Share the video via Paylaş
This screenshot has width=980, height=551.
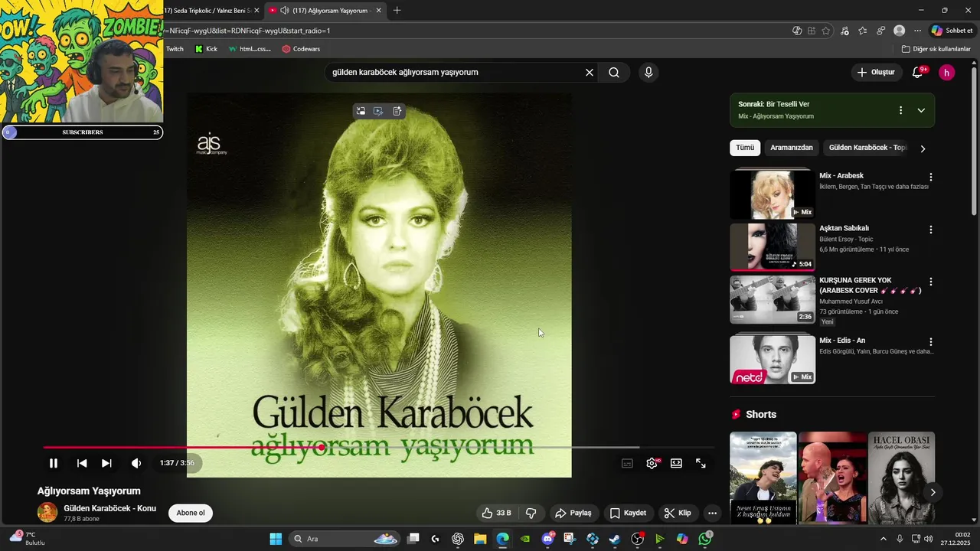(573, 513)
